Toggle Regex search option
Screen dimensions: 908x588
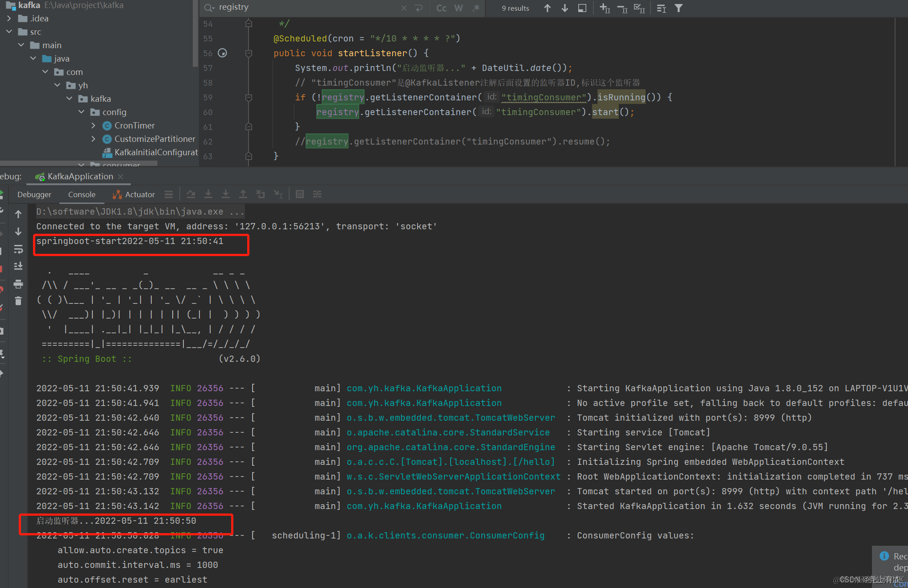[x=476, y=8]
